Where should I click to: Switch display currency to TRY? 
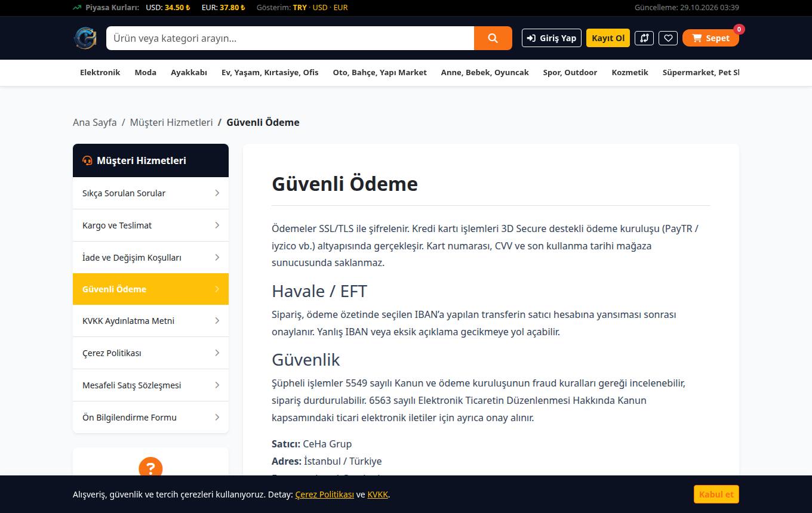pyautogui.click(x=300, y=8)
